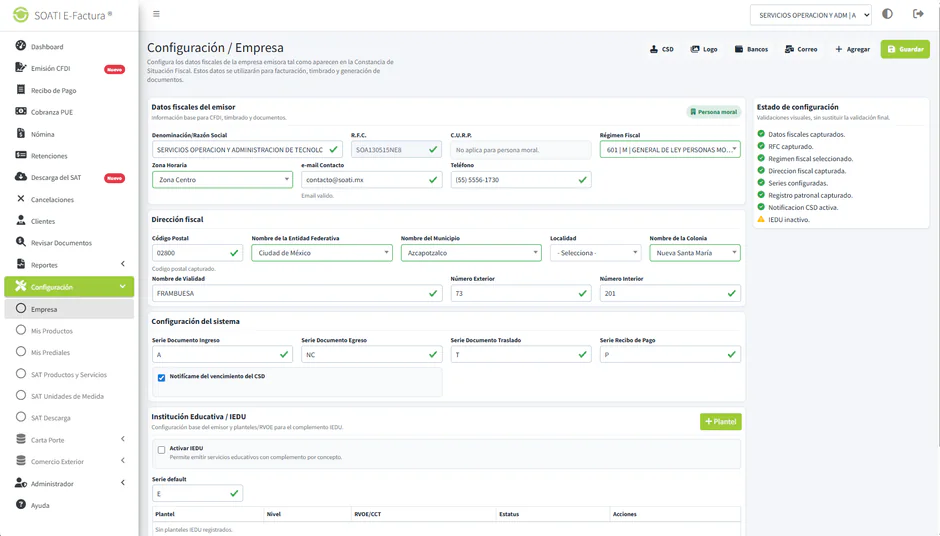Viewport: 940px width, 536px height.
Task: Toggle the hamburger menu icon
Action: (156, 14)
